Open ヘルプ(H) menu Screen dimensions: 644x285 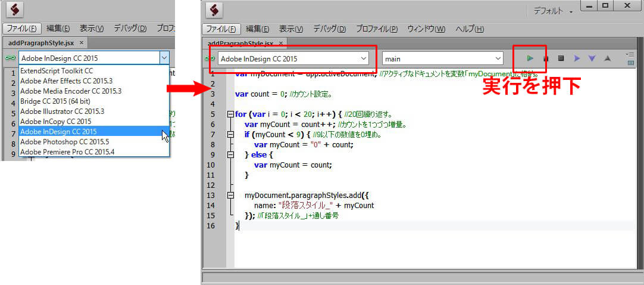point(470,29)
